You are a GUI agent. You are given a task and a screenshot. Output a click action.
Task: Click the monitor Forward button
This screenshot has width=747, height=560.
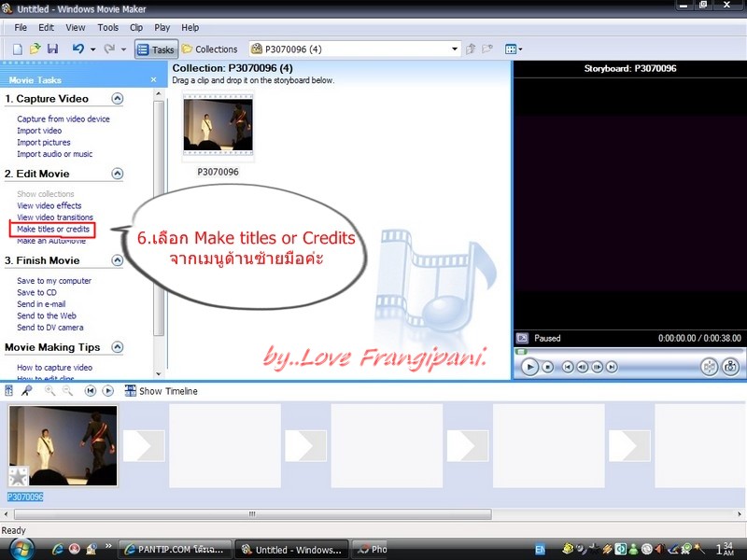click(612, 367)
